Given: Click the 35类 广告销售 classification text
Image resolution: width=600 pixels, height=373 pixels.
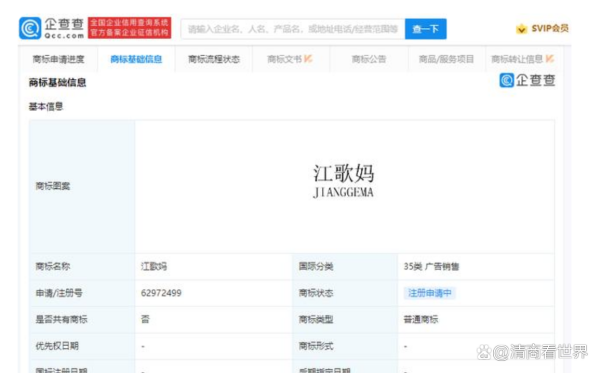Looking at the screenshot, I should (431, 266).
